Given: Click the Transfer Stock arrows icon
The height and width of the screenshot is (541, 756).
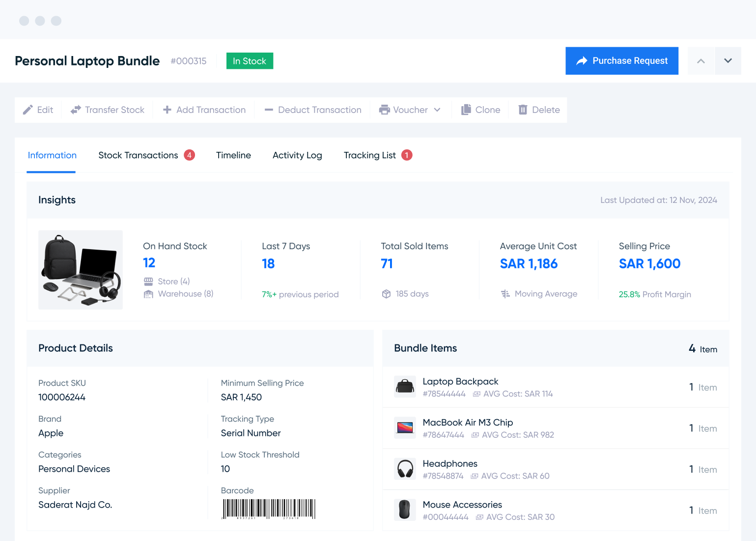Looking at the screenshot, I should 75,110.
